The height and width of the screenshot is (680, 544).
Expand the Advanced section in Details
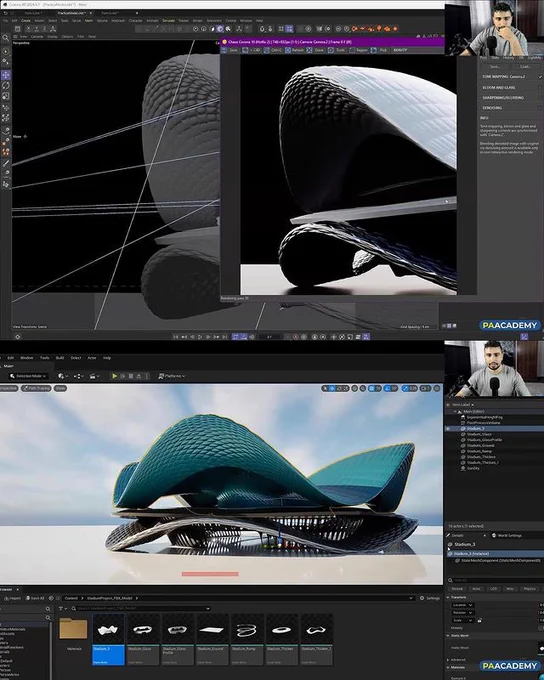449,660
